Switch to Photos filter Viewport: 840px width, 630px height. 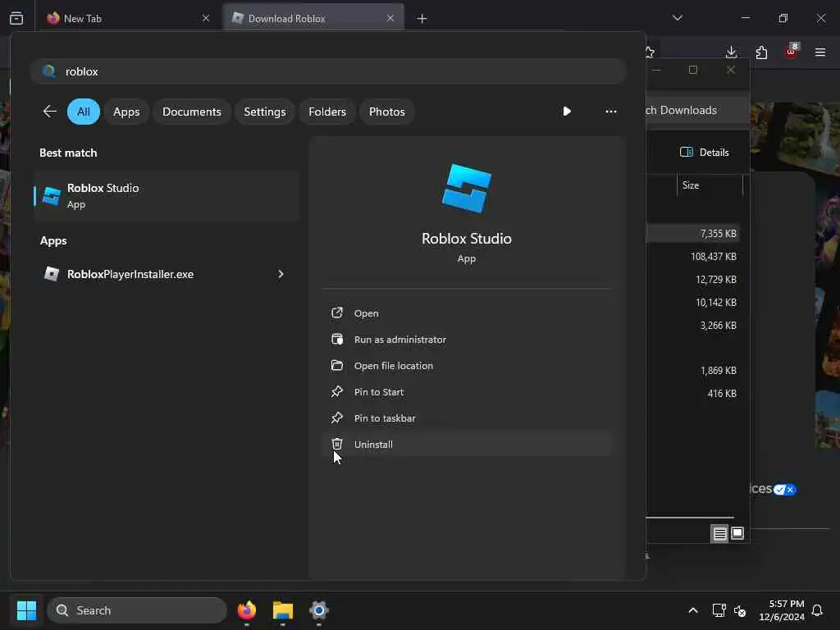pos(387,112)
